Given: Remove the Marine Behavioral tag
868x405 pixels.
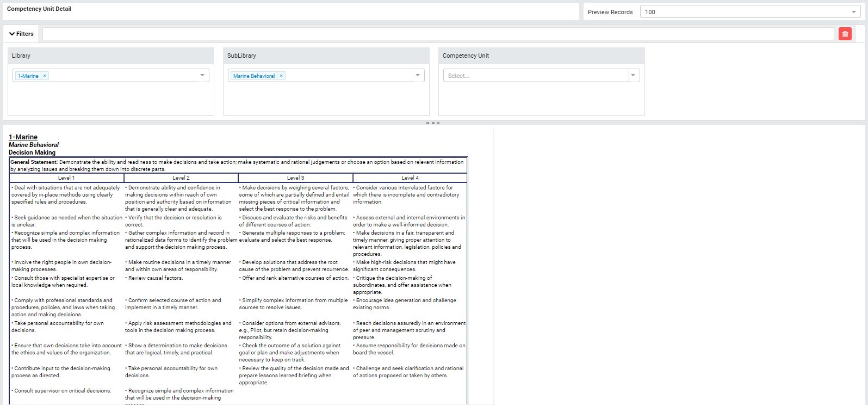Looking at the screenshot, I should [281, 76].
